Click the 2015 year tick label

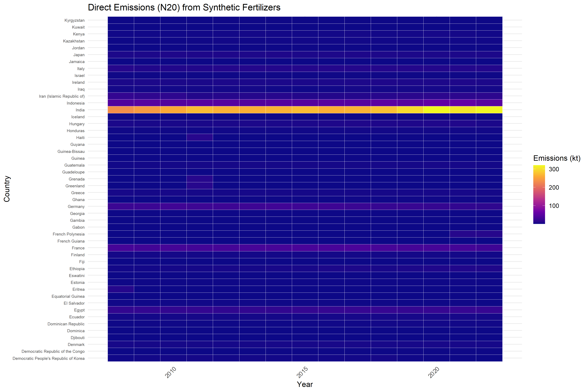(303, 372)
